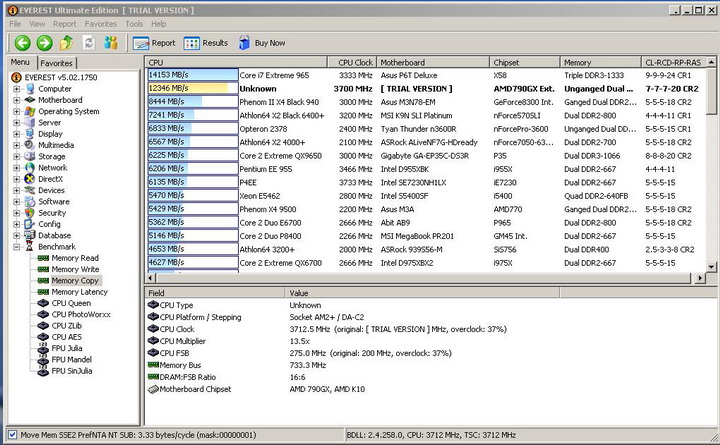Expand the Computer node
This screenshot has height=445, width=720.
(x=17, y=89)
